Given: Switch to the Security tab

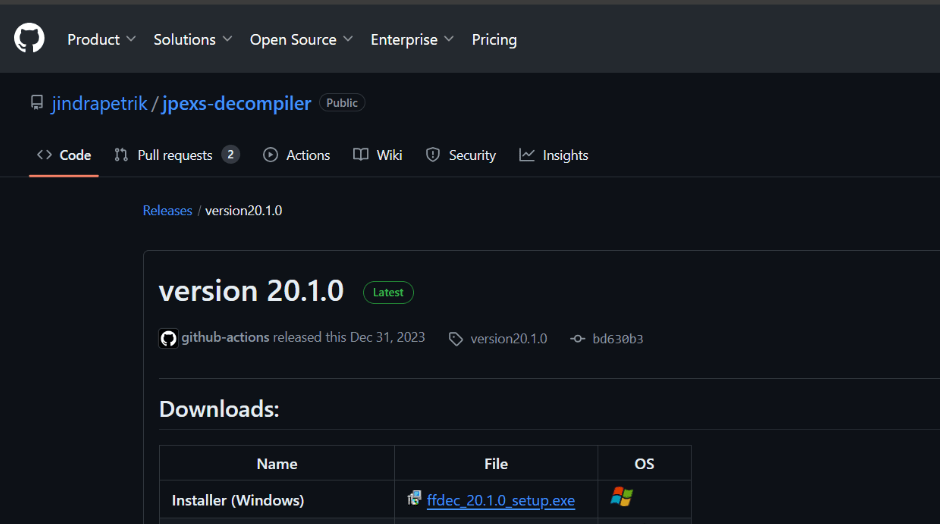Looking at the screenshot, I should (461, 155).
